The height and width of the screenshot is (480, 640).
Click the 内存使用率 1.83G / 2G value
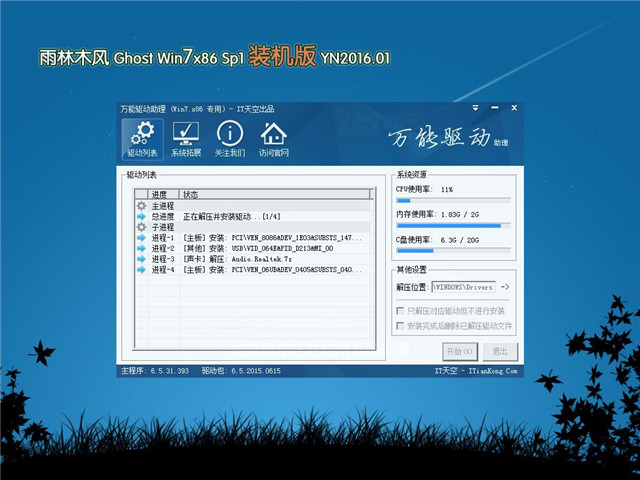point(460,214)
